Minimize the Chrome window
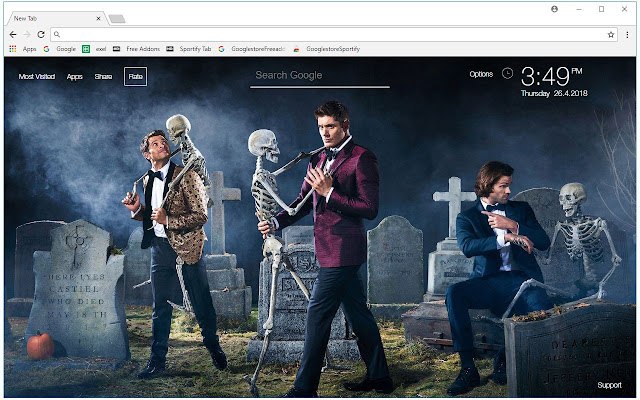640x400 pixels. (x=579, y=9)
